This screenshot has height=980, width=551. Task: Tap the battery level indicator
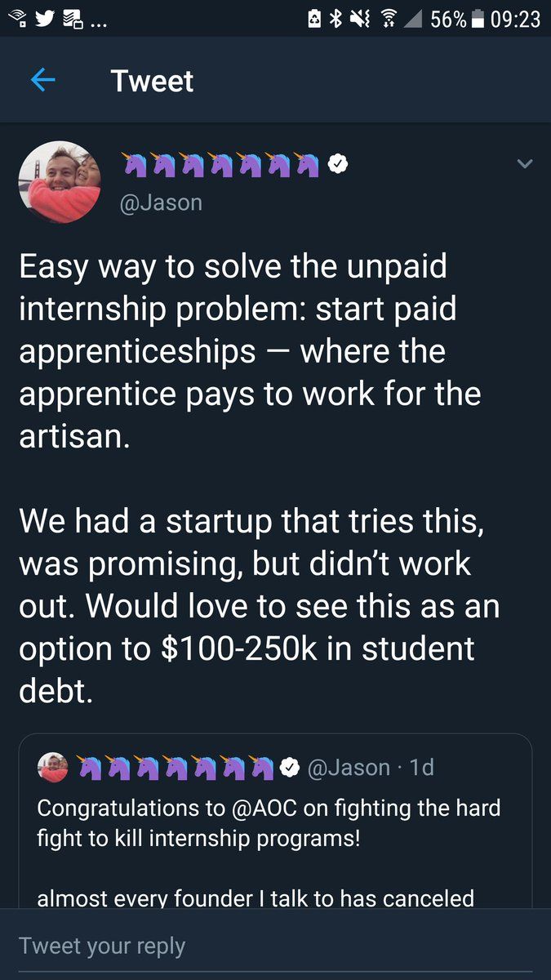pos(457,18)
